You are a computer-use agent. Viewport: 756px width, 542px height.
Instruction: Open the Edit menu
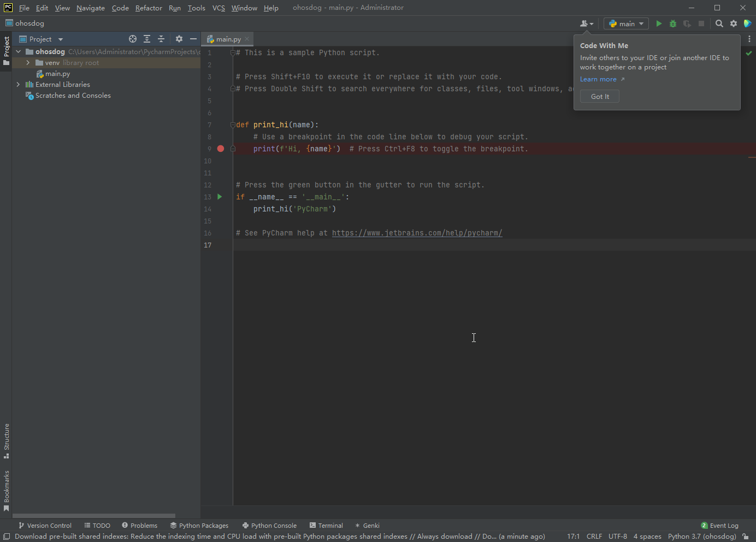[42, 8]
